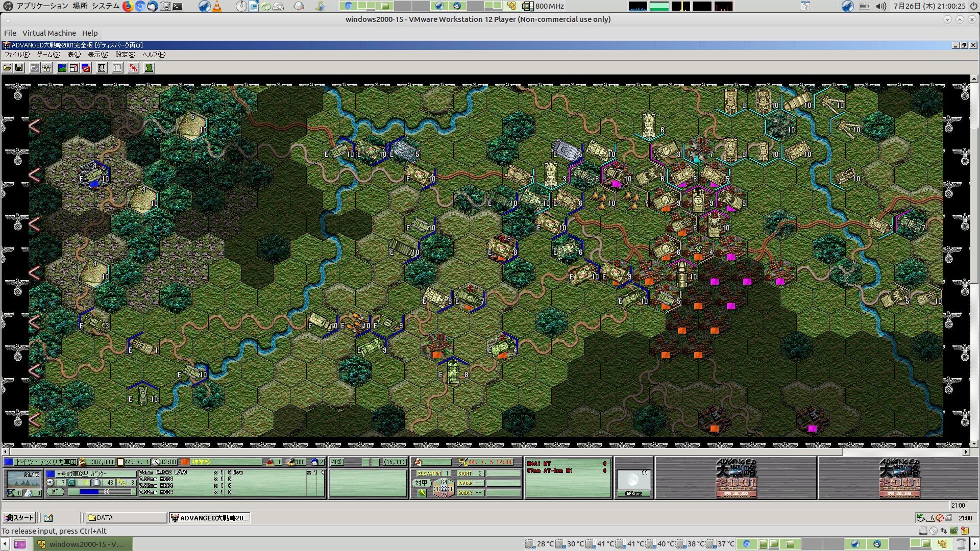Click the horizontal scrollbar left arrow
Image resolution: width=980 pixels, height=551 pixels.
click(x=6, y=452)
